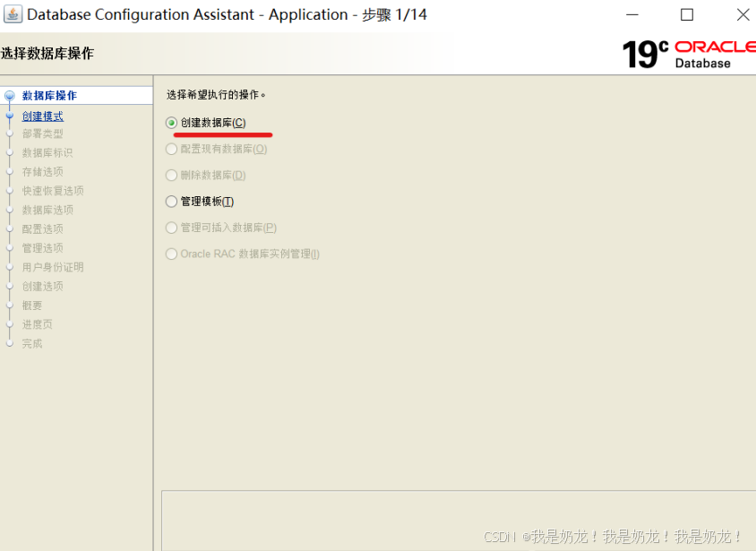Click the 概要 step in sidebar
The height and width of the screenshot is (551, 756).
[32, 306]
